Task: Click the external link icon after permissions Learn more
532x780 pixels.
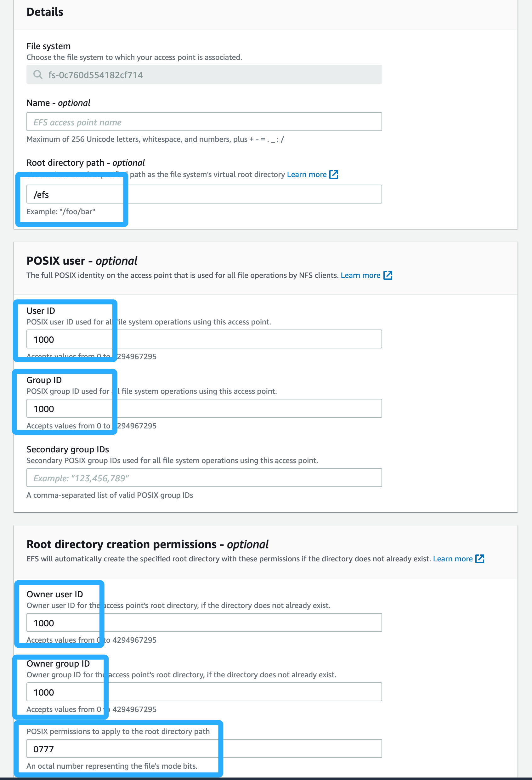Action: [480, 559]
